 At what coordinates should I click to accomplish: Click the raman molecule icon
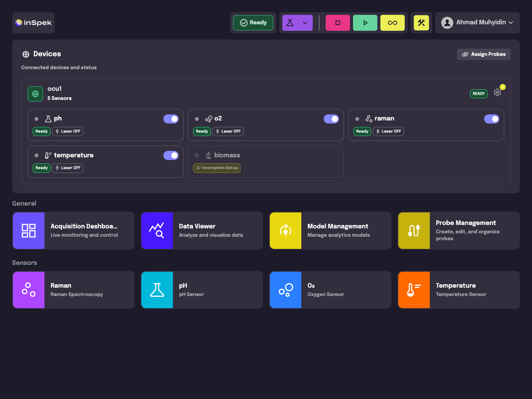(369, 119)
